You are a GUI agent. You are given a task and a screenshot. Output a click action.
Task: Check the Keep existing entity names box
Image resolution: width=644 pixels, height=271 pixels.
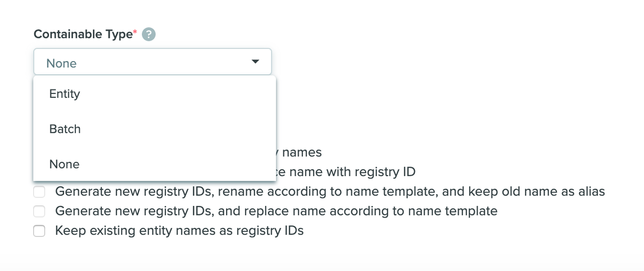pos(39,231)
